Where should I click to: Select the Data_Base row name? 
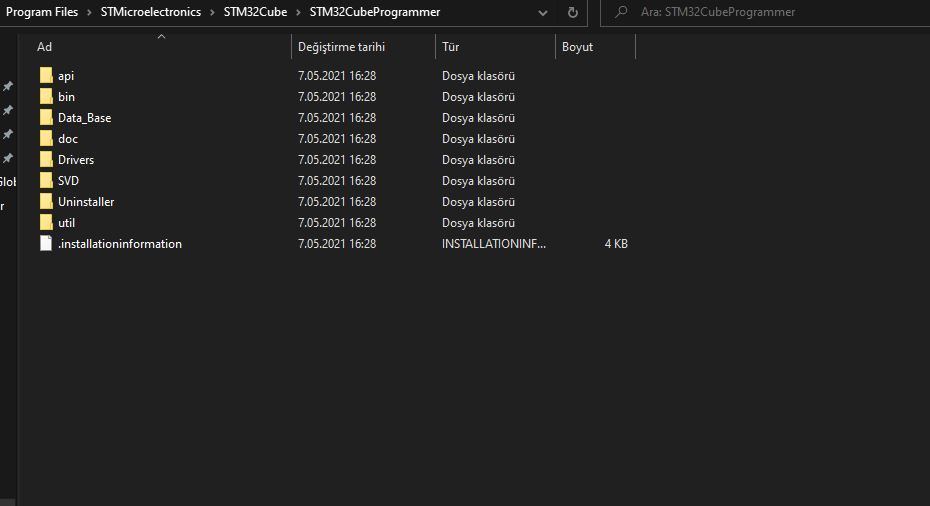click(x=84, y=118)
